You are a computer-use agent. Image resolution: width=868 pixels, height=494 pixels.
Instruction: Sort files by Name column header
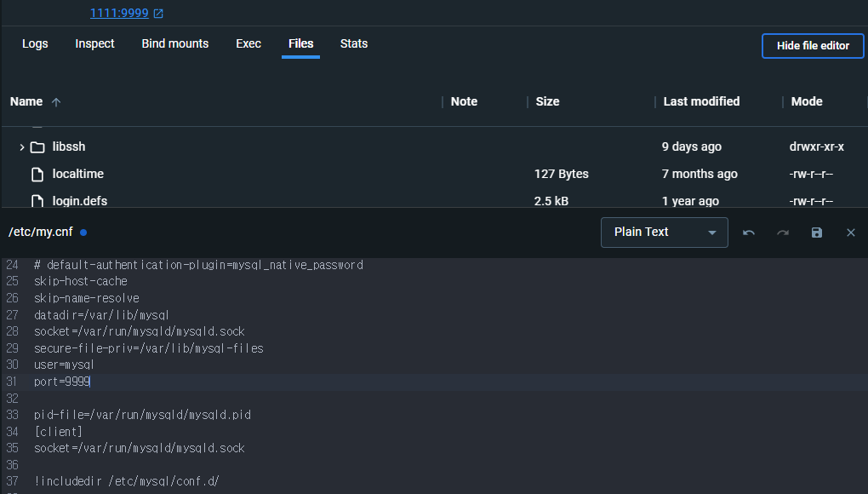coord(26,101)
